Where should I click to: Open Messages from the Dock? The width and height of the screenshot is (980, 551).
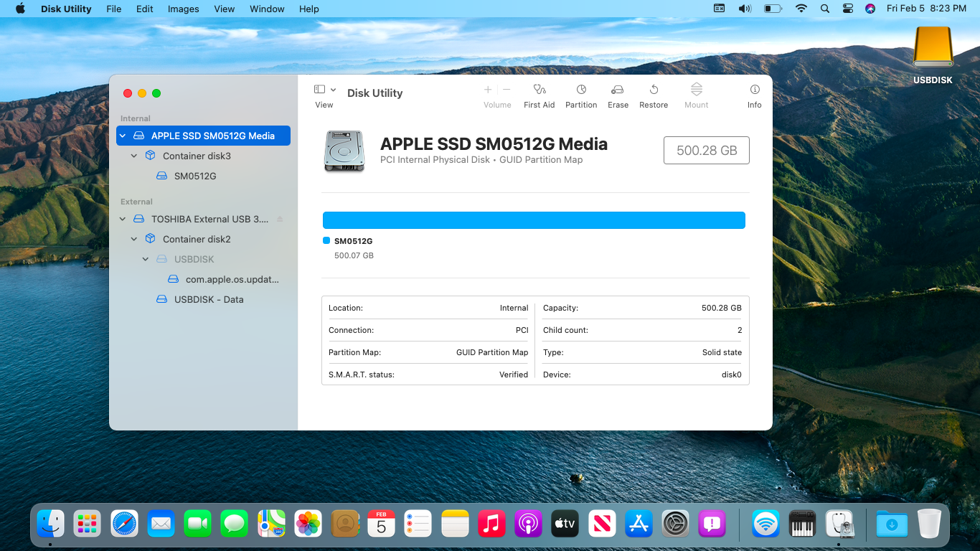click(x=235, y=524)
